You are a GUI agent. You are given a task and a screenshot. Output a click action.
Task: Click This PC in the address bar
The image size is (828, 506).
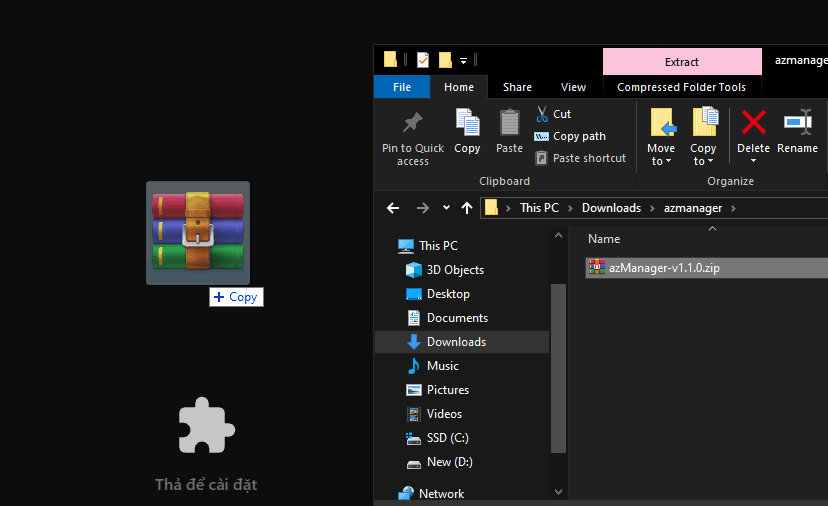(x=539, y=208)
